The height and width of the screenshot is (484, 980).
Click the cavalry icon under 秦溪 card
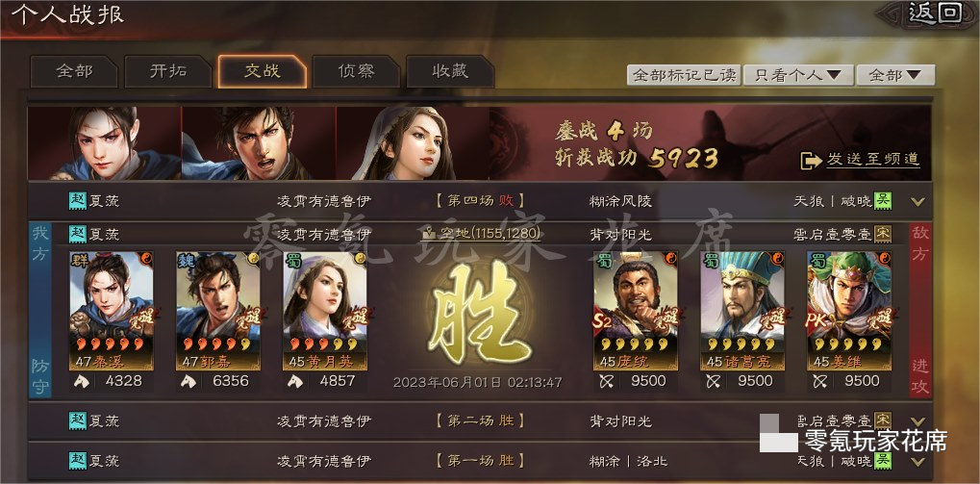pyautogui.click(x=81, y=381)
